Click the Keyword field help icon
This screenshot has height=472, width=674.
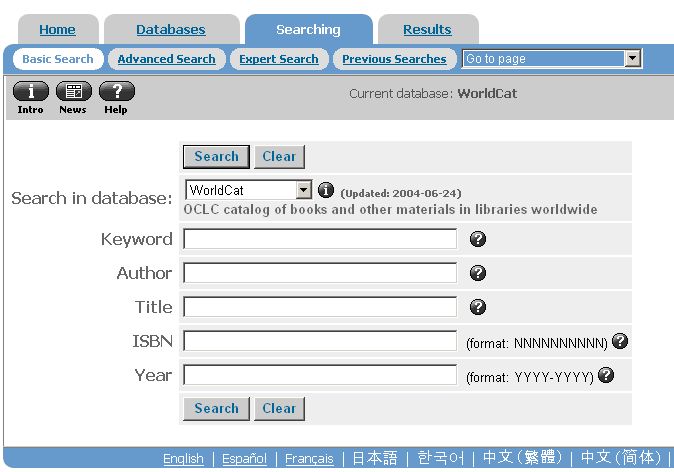[478, 239]
